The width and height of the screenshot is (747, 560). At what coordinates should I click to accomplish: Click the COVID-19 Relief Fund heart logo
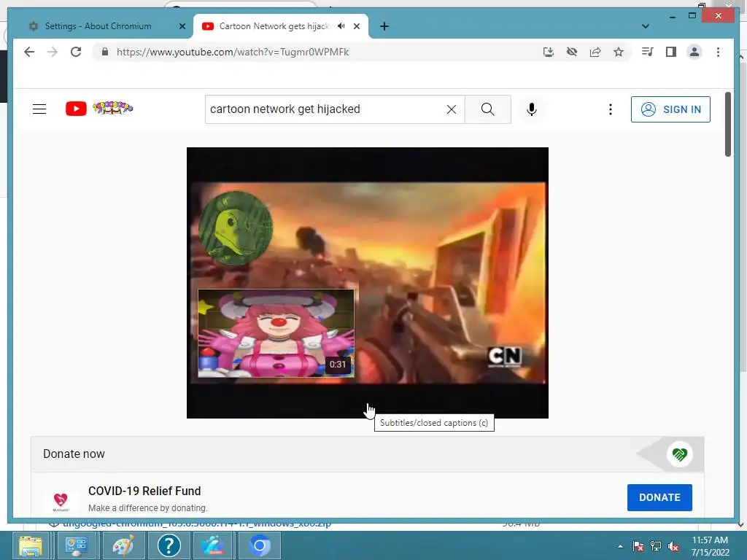click(x=61, y=502)
